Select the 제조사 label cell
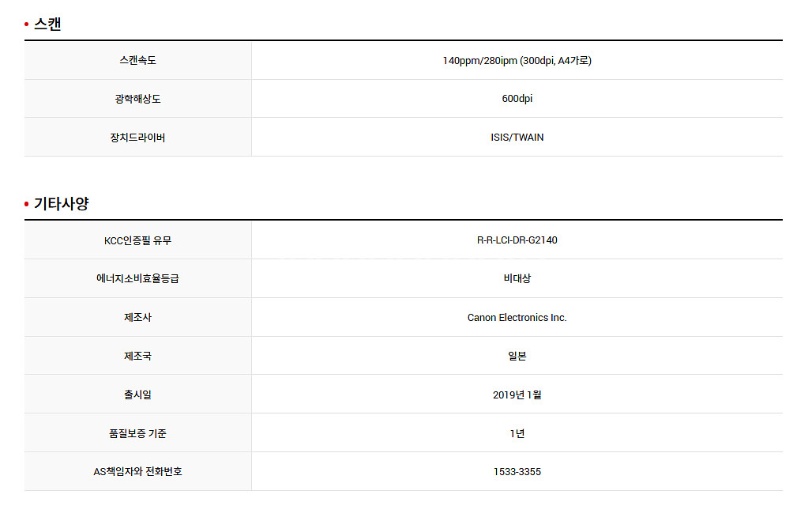The width and height of the screenshot is (812, 521). pos(137,318)
